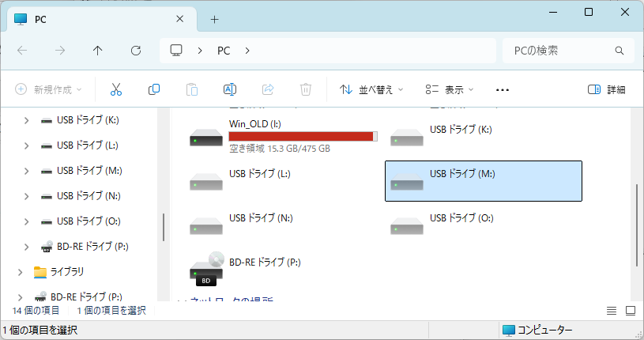
Task: Expand USB ドライブ (K:) tree node
Action: click(x=26, y=120)
